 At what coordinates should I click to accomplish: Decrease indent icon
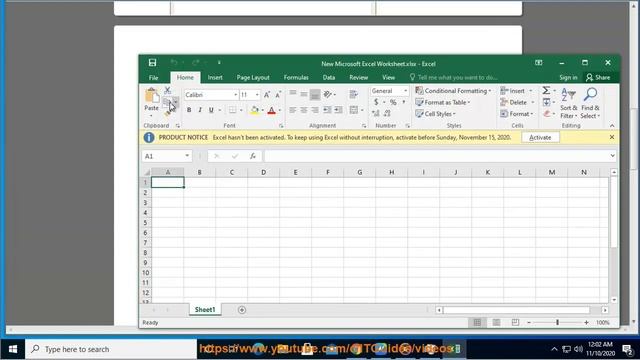327,110
